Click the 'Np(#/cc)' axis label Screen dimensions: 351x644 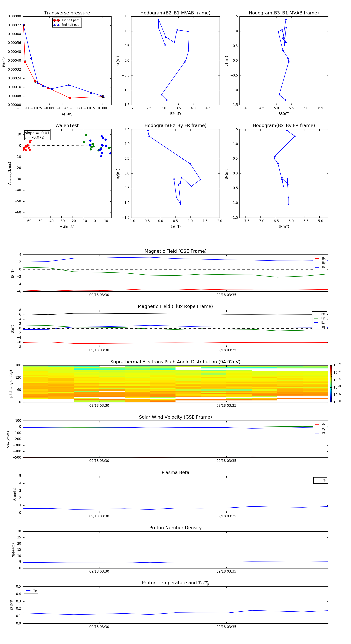(x=13, y=550)
